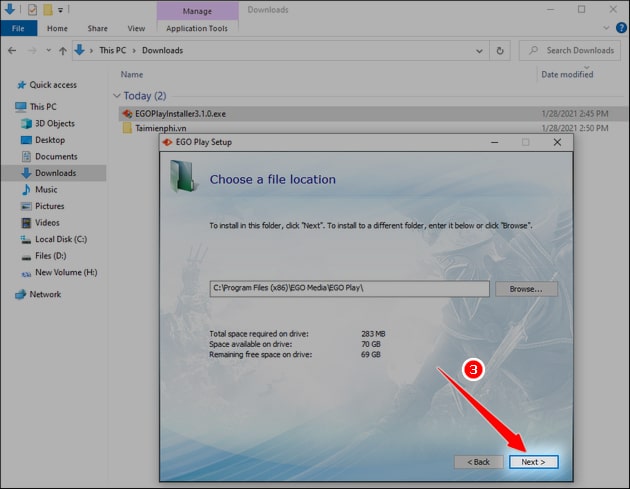Open Customize Quick Access Toolbar dropdown
This screenshot has width=630, height=489.
[60, 10]
